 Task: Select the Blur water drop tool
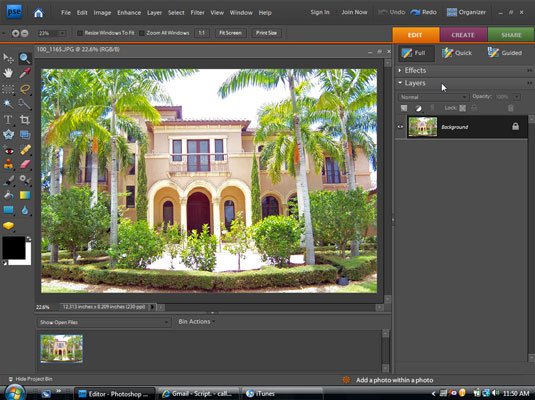click(25, 210)
